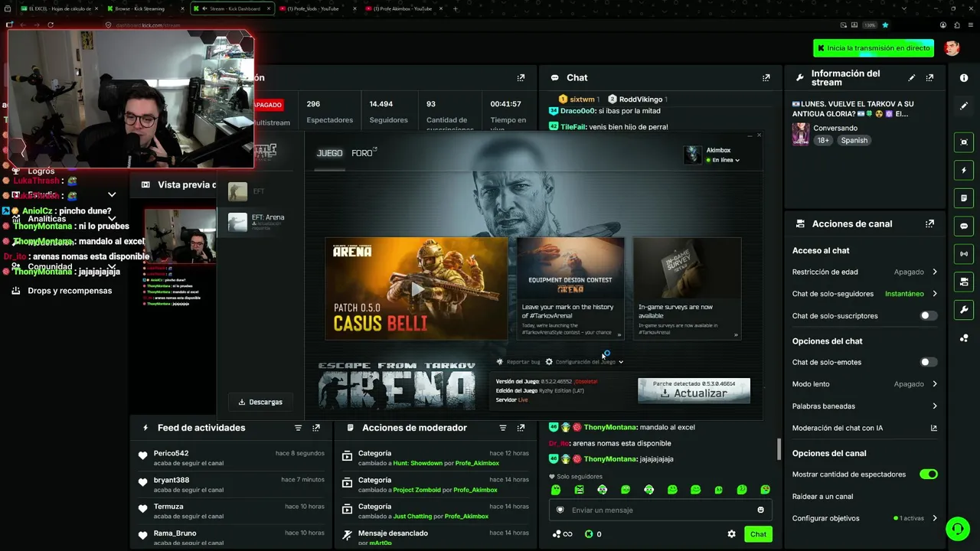Screen dimensions: 980x551
Task: Toggle Chat de solo-suscriptores switch
Action: (928, 315)
